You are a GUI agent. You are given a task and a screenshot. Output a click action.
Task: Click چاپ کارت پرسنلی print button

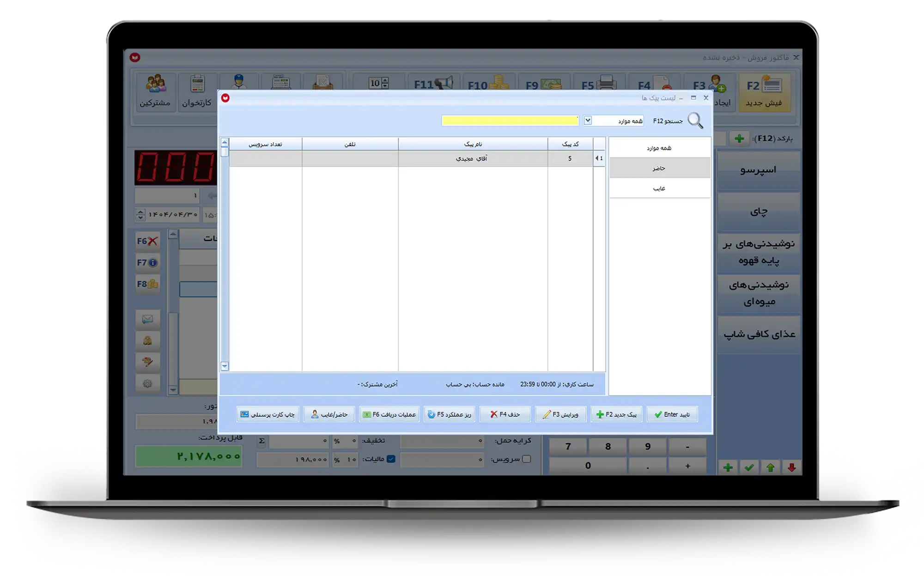coord(268,414)
